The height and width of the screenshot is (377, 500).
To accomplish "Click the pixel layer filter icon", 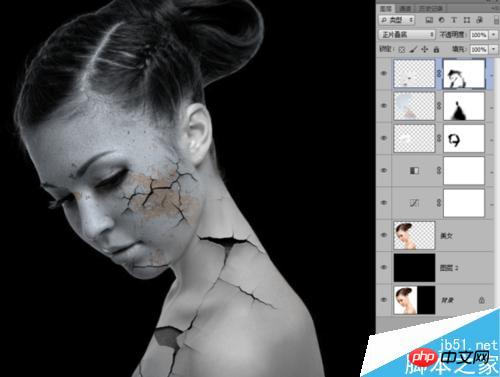I will (x=429, y=20).
